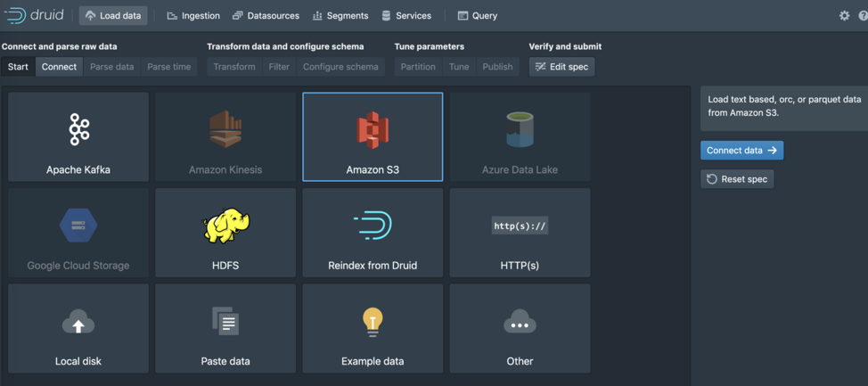868x386 pixels.
Task: Choose the Apache Kafka source icon
Action: (x=78, y=129)
